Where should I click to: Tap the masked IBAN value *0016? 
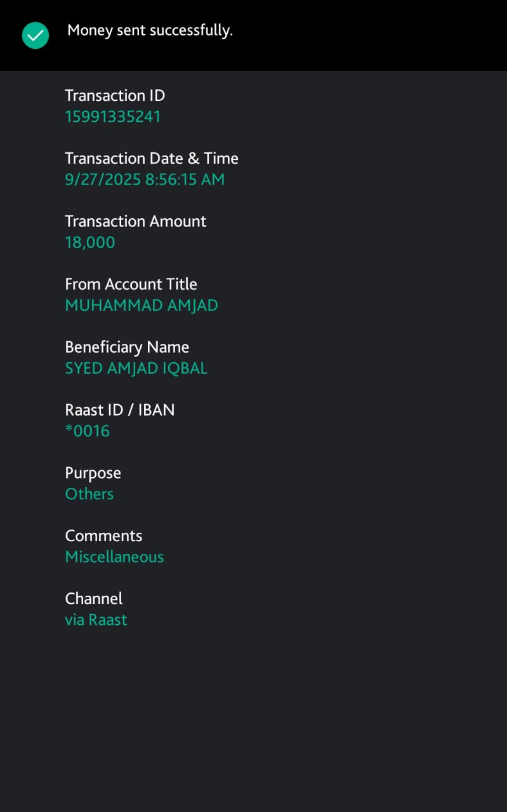(x=88, y=431)
